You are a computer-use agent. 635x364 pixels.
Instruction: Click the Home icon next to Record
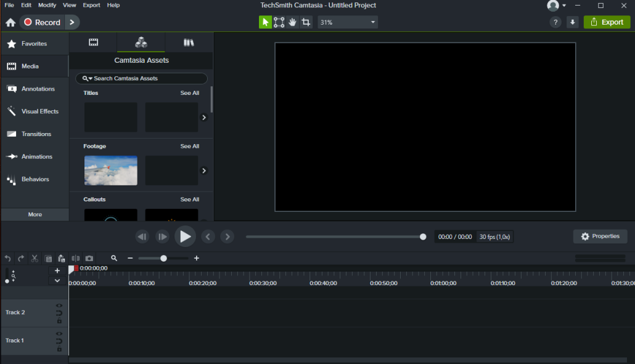(x=10, y=23)
